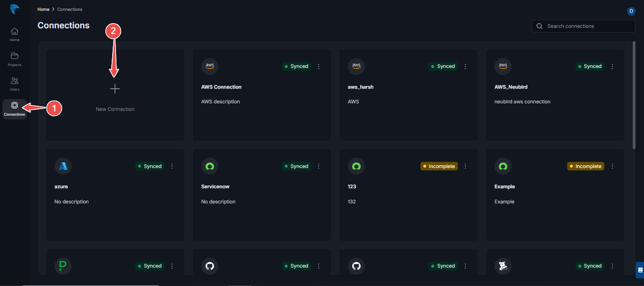Click the Azure logo on the azure connection card
This screenshot has width=644, height=286.
[x=63, y=166]
